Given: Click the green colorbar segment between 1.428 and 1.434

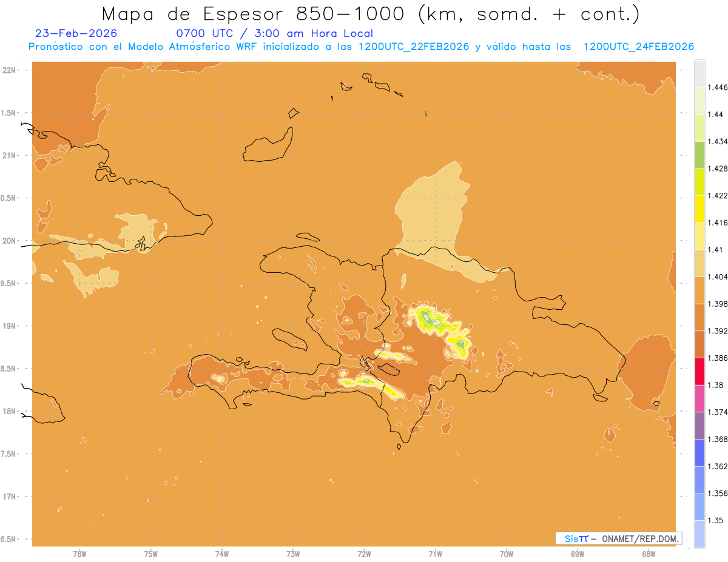Looking at the screenshot, I should (x=699, y=155).
